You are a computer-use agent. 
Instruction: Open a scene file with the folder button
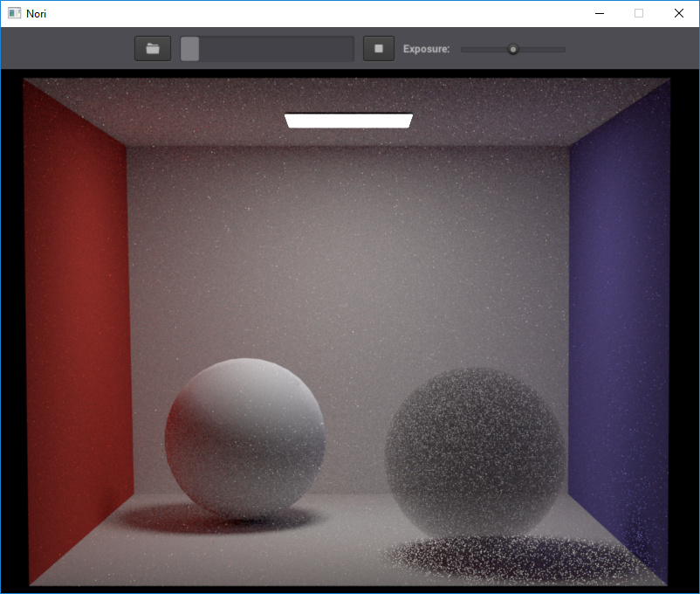(x=153, y=49)
